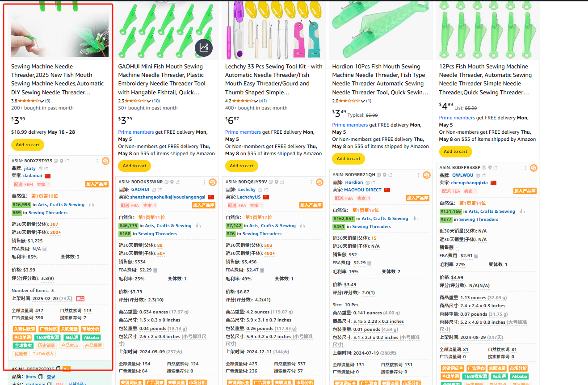The width and height of the screenshot is (588, 385).
Task: Click the 登录 link beside the lower jitaty brand
Action: click(51, 377)
